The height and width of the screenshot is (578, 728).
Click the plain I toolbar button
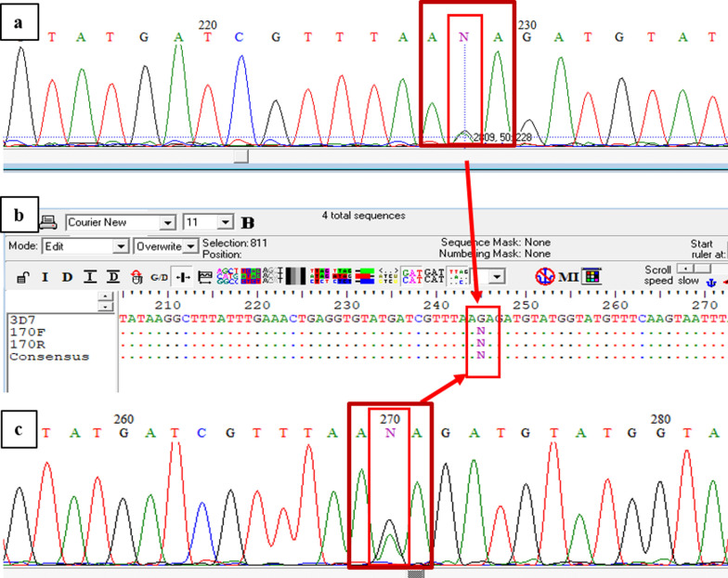pyautogui.click(x=45, y=277)
